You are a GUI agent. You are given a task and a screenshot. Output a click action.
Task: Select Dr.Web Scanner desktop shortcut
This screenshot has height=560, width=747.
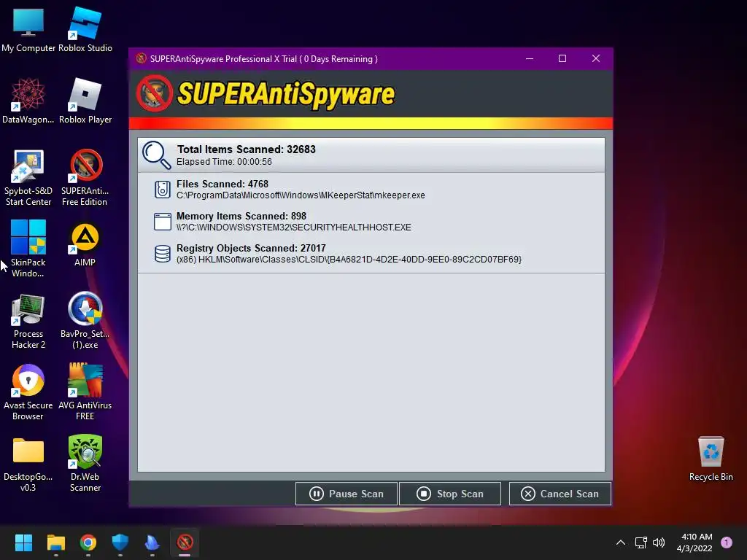[85, 464]
